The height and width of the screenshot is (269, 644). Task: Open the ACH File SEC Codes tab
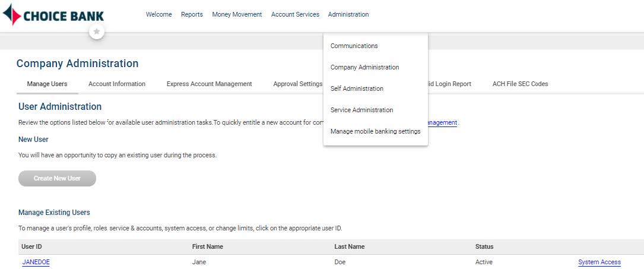point(520,84)
